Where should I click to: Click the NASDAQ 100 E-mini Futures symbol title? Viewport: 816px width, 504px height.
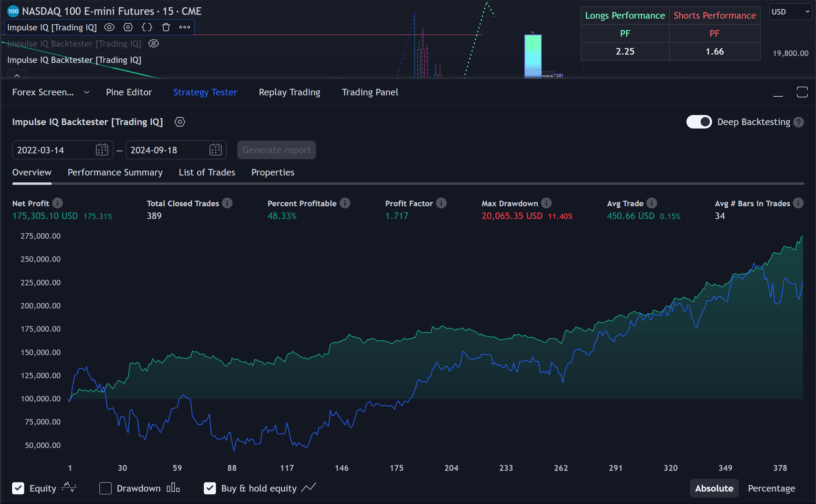(112, 11)
